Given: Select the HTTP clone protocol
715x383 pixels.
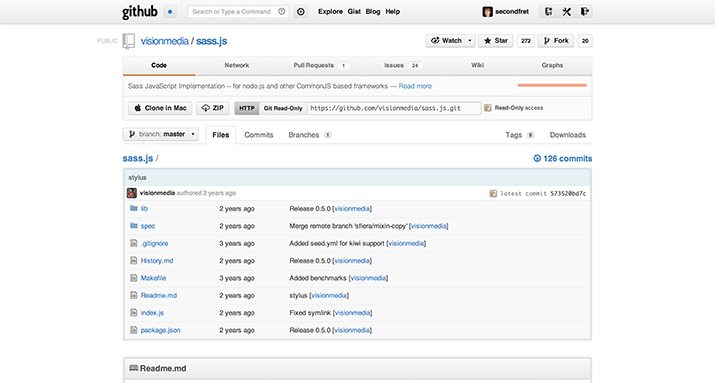Looking at the screenshot, I should coord(247,108).
